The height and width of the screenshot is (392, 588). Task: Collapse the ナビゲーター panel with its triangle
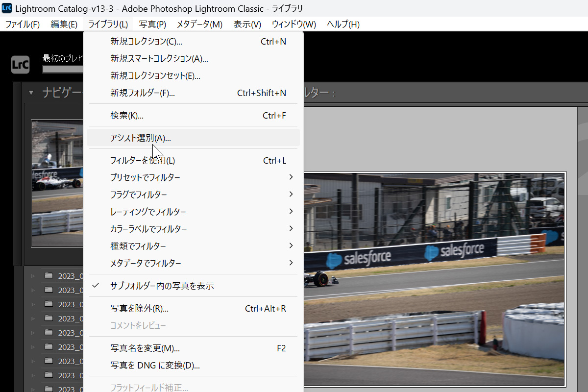pyautogui.click(x=31, y=93)
